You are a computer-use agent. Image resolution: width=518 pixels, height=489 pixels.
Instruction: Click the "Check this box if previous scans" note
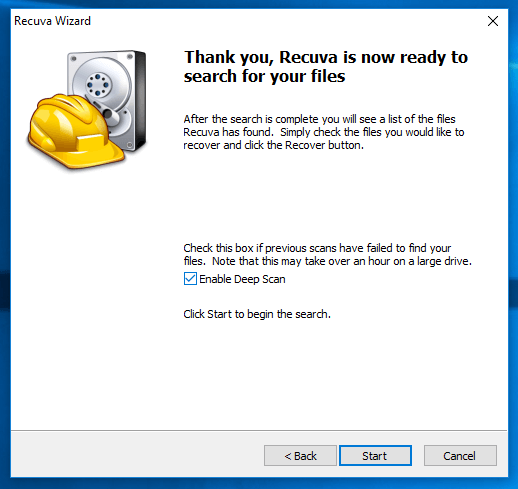[328, 255]
